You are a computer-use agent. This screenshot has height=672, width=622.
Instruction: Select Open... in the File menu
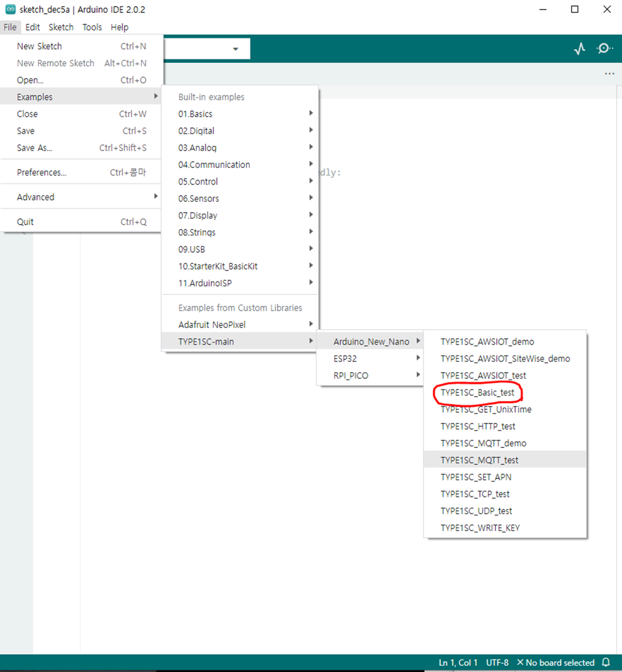pyautogui.click(x=81, y=80)
